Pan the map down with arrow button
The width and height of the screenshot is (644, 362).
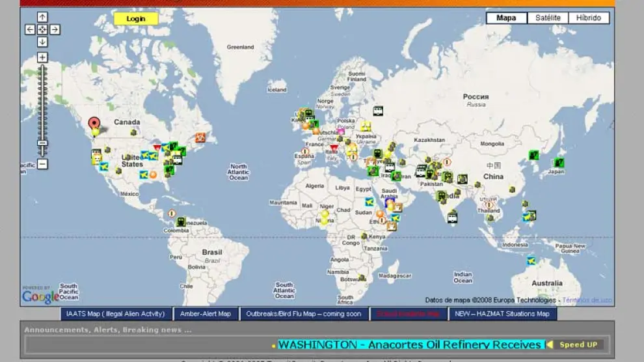click(x=42, y=42)
